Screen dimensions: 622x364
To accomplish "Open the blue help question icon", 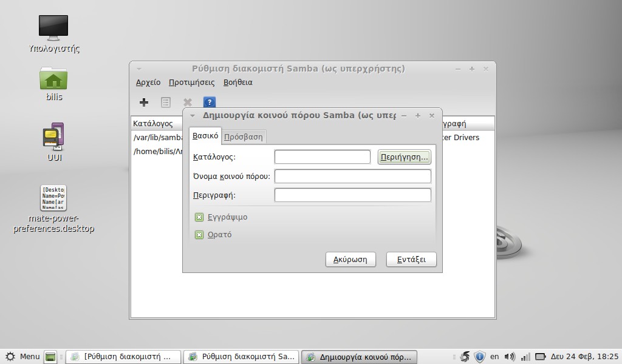I will pos(210,102).
